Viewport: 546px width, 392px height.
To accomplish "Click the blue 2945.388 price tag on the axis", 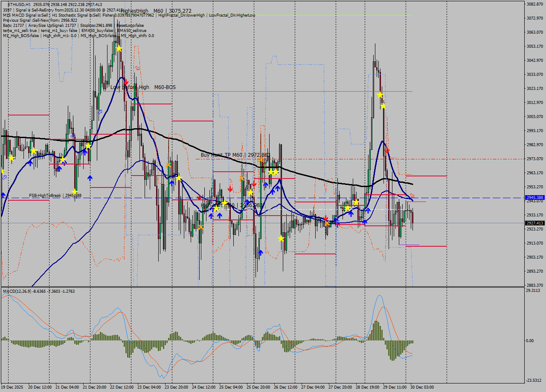I will click(x=535, y=198).
